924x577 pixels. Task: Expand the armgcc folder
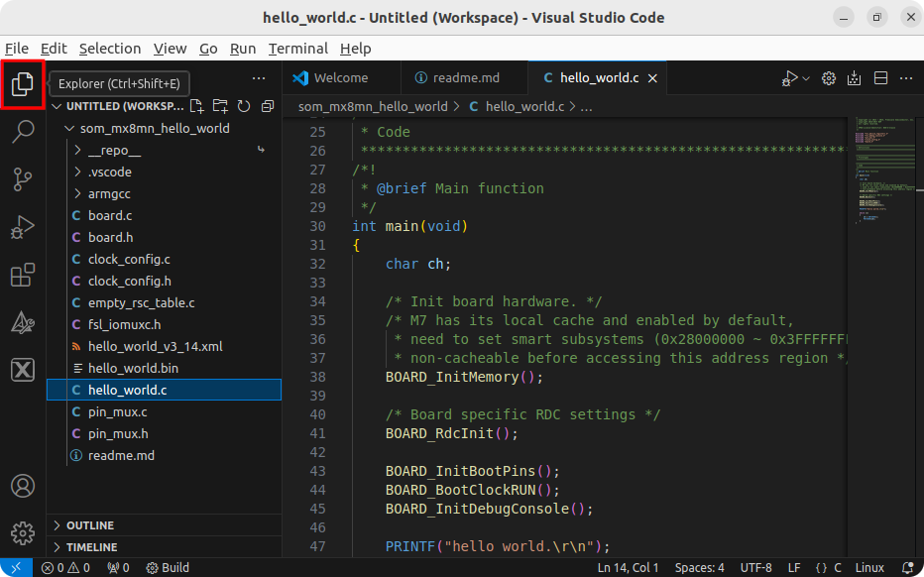(109, 193)
